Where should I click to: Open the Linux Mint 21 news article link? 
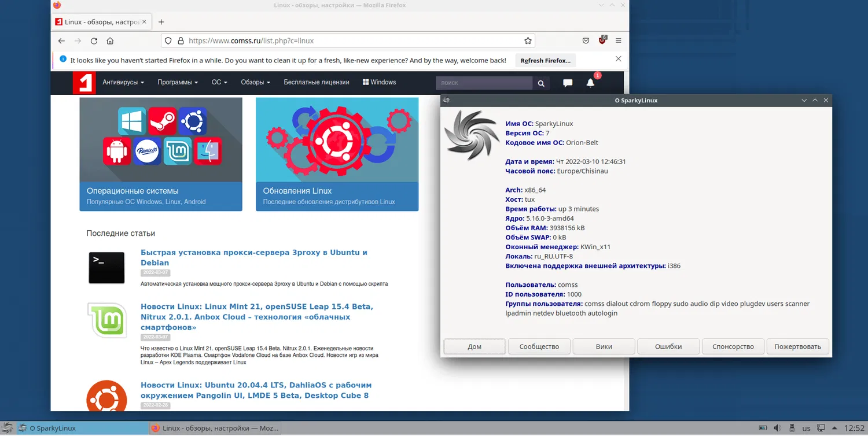click(257, 317)
